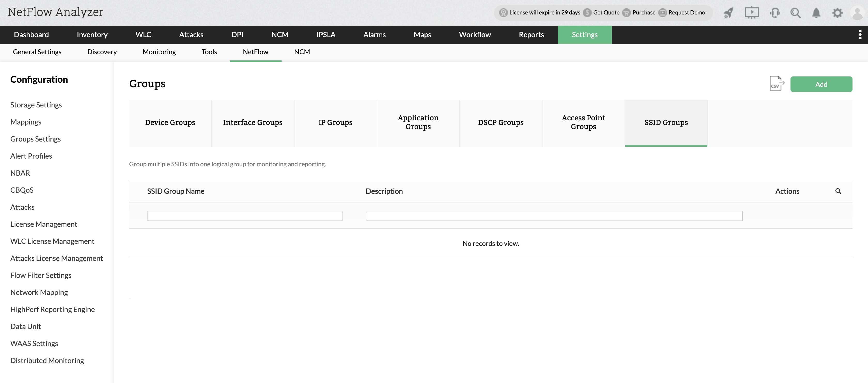Switch to the Device Groups tab
The width and height of the screenshot is (868, 383).
pos(170,123)
